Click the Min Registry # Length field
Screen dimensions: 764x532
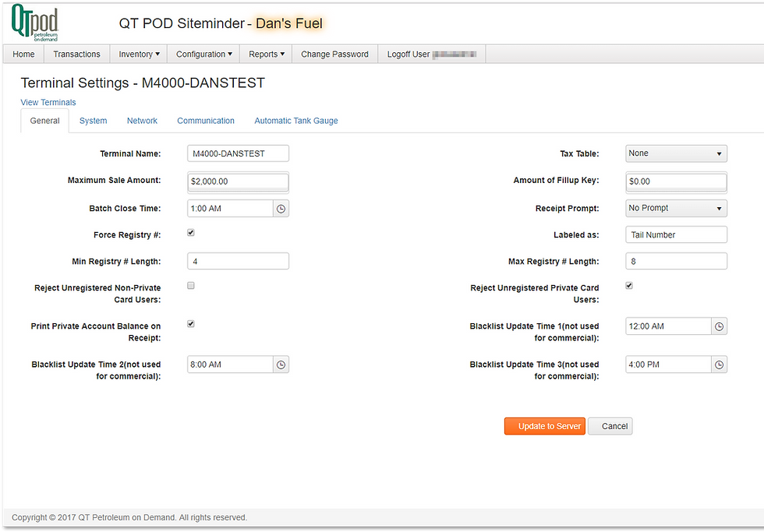click(238, 261)
